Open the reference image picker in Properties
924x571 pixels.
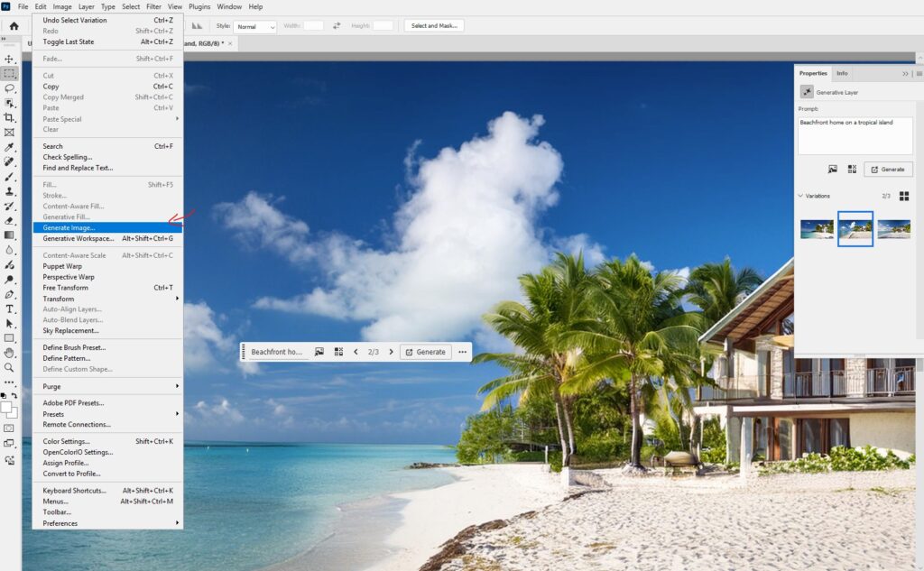tap(832, 170)
